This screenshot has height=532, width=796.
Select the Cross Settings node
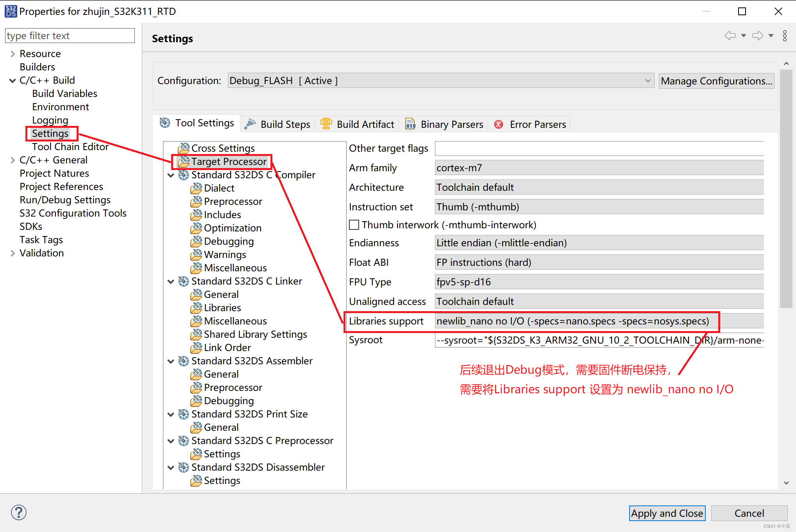pyautogui.click(x=223, y=148)
